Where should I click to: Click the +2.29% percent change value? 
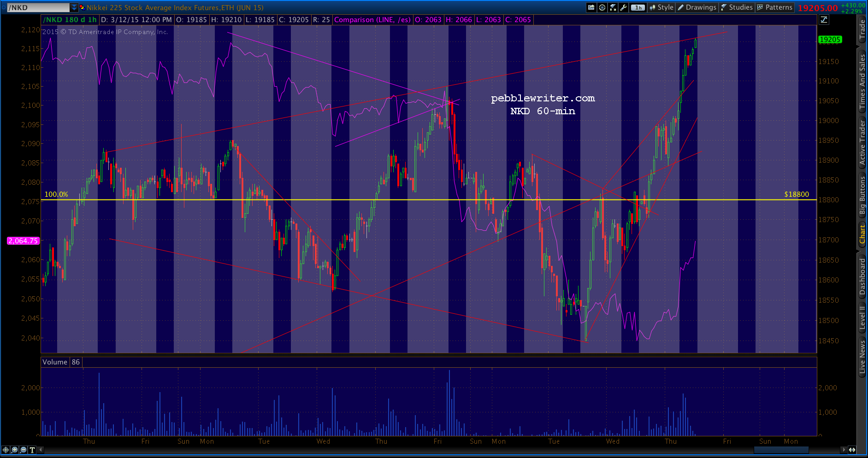pos(851,11)
